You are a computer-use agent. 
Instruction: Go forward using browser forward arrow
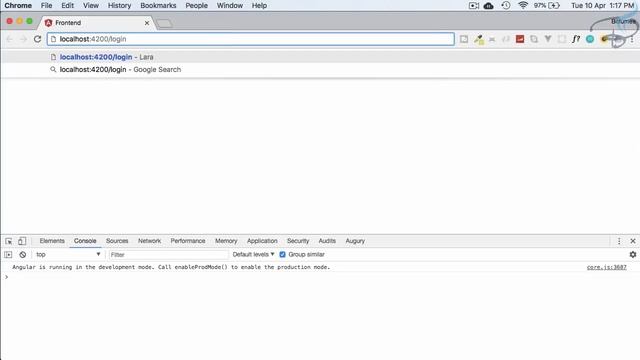click(x=23, y=39)
